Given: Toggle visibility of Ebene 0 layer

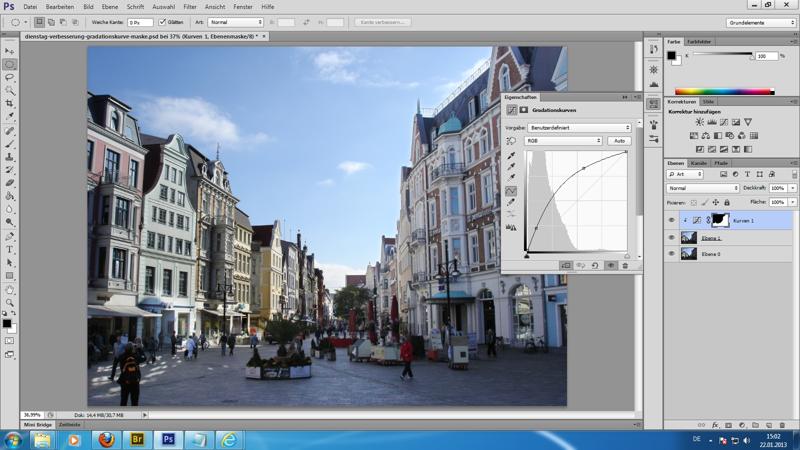Looking at the screenshot, I should point(671,254).
